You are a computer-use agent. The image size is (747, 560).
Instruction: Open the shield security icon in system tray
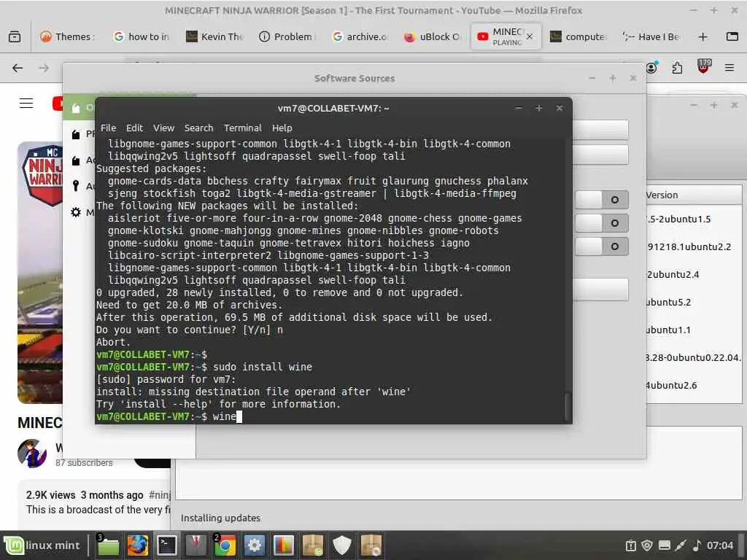tap(647, 545)
